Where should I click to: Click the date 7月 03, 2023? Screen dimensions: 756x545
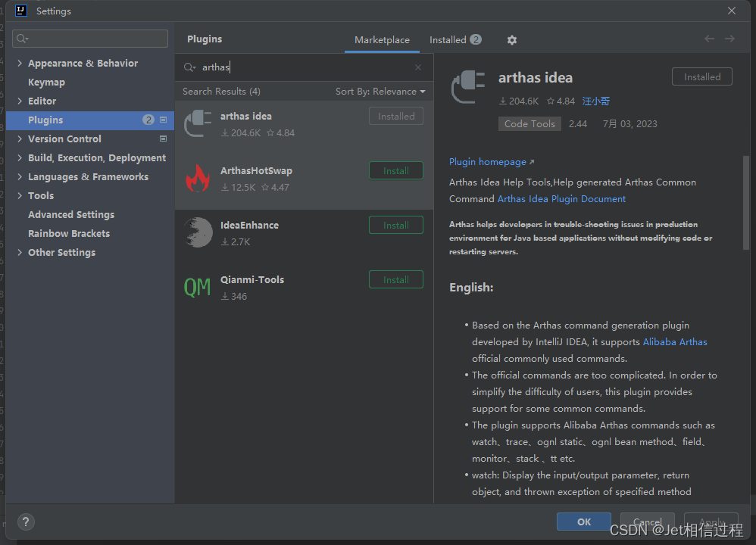point(629,124)
